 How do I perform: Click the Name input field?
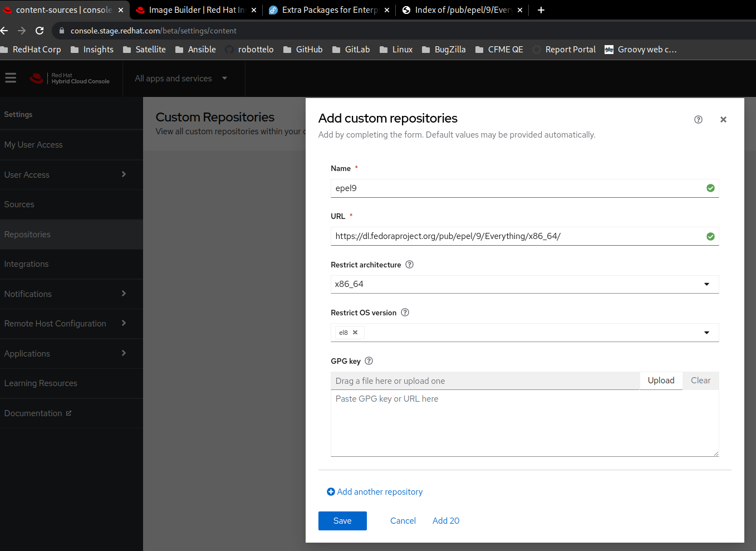[x=518, y=188]
